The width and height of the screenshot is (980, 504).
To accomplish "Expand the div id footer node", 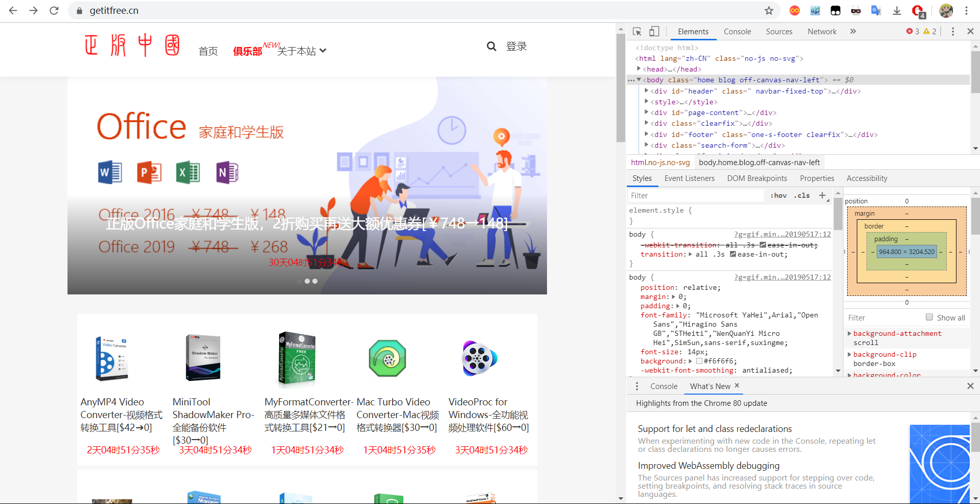I will point(646,134).
